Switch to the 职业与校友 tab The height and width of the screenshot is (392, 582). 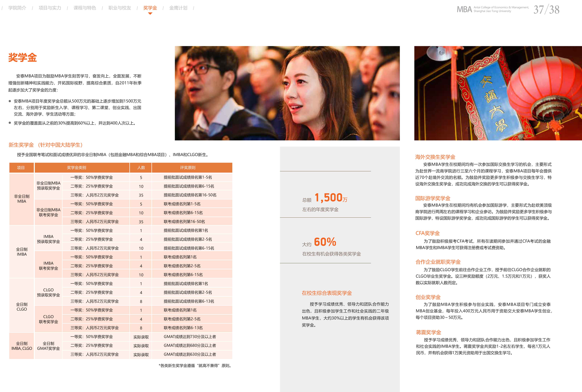point(120,8)
